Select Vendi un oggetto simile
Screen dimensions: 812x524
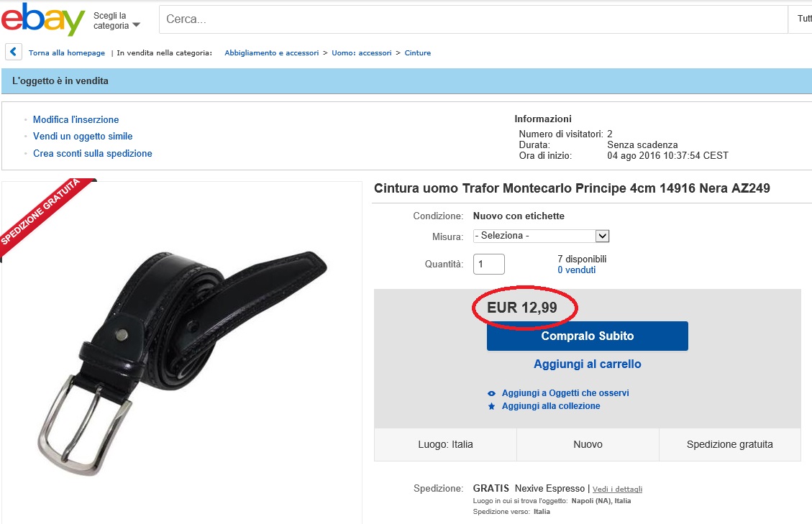pos(83,137)
